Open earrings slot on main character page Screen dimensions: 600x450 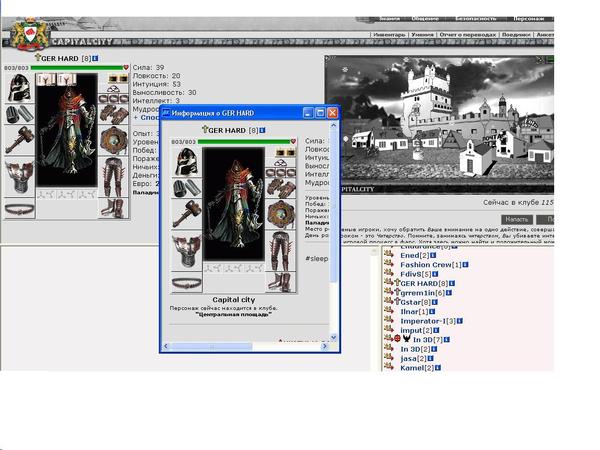point(118,79)
